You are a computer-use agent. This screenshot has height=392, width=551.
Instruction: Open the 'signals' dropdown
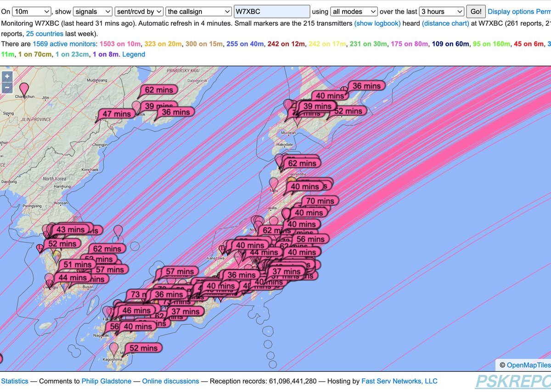pyautogui.click(x=93, y=11)
